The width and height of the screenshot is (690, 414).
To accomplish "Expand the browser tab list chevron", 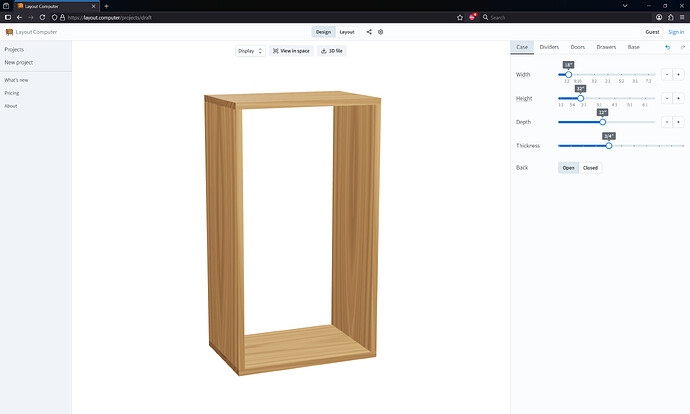I will pos(625,6).
